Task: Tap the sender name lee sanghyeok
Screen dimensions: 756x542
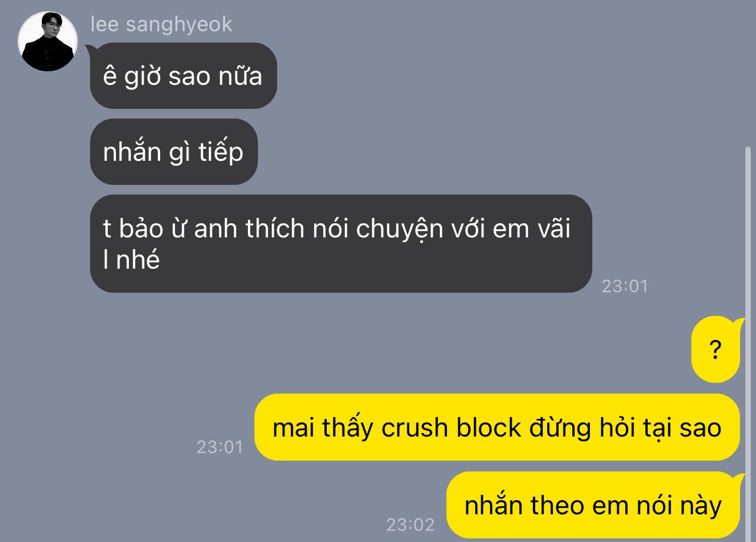Action: pyautogui.click(x=161, y=25)
